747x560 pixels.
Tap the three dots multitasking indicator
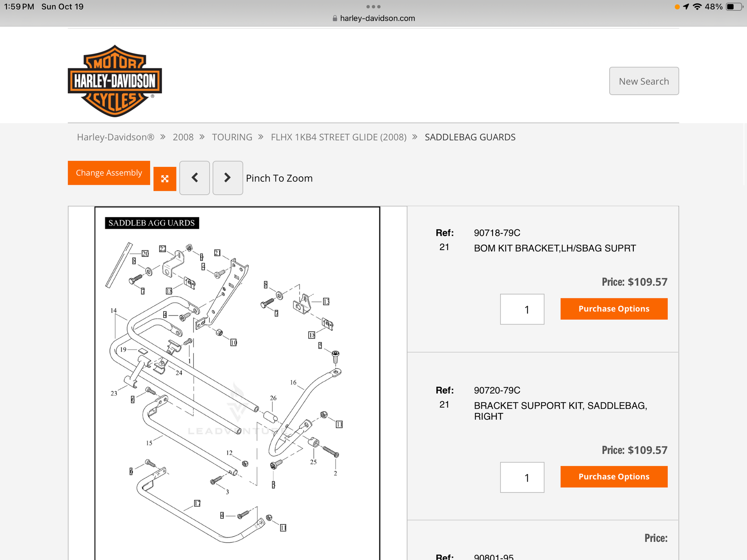coord(373,7)
